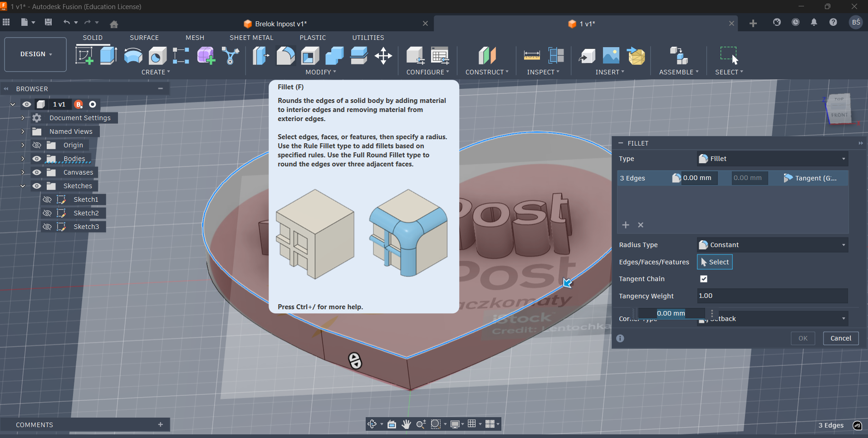This screenshot has width=868, height=438.
Task: Show Sketch1 using its eye icon
Action: 47,200
